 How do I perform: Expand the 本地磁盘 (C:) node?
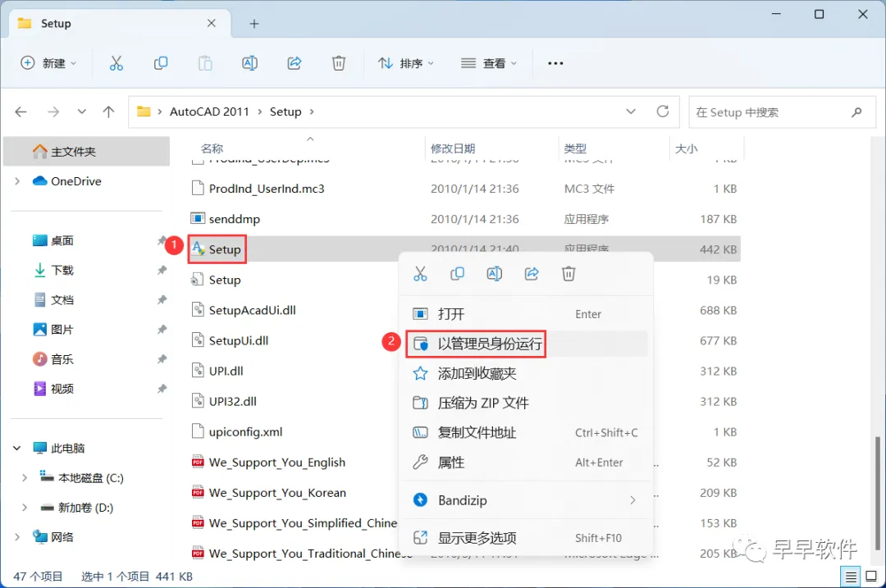pos(25,478)
